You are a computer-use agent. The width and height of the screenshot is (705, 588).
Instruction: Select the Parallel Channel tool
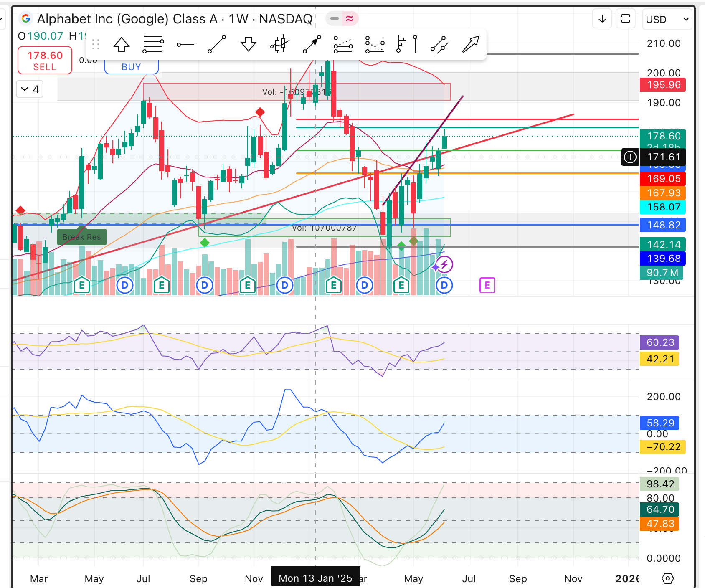[x=439, y=44]
